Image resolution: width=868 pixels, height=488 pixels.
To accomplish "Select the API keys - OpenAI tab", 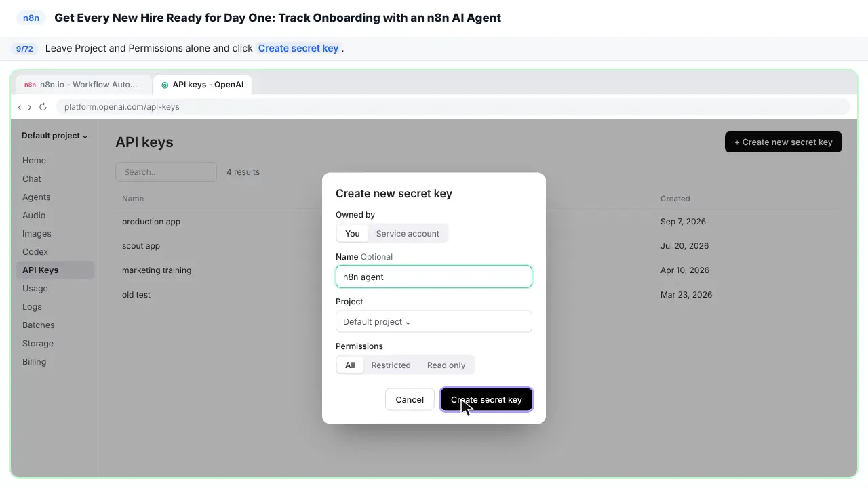I will click(x=203, y=85).
